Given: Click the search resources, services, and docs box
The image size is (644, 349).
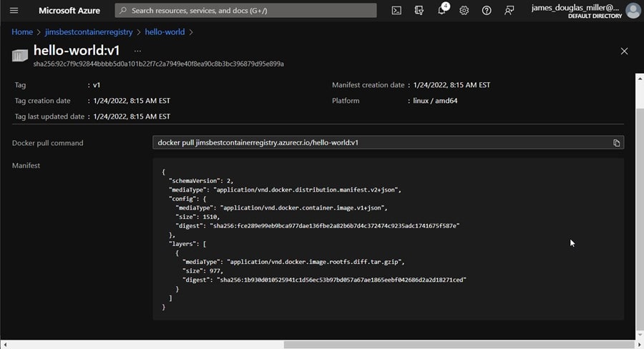Looking at the screenshot, I should click(x=245, y=11).
